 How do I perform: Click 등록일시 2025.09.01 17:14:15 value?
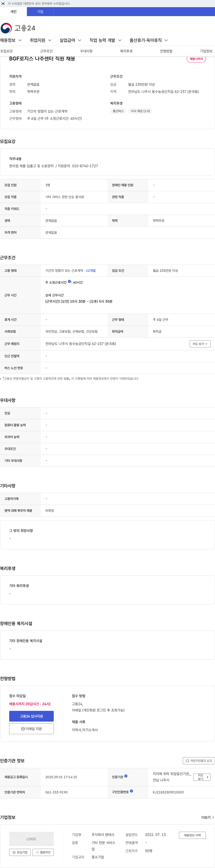(61, 777)
